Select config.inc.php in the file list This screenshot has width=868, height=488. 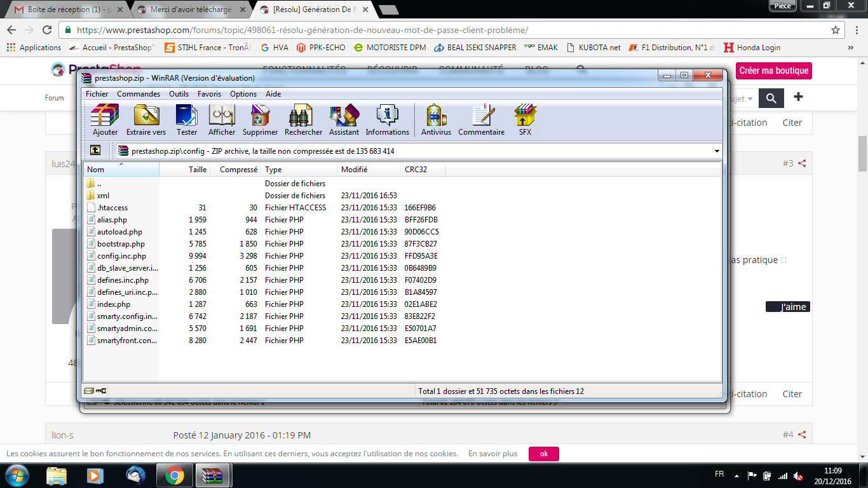pos(121,256)
